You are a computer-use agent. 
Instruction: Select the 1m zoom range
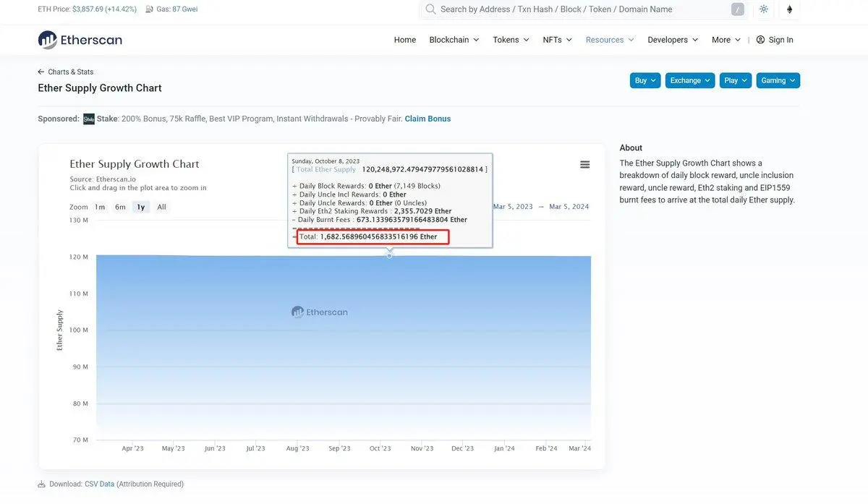click(100, 207)
